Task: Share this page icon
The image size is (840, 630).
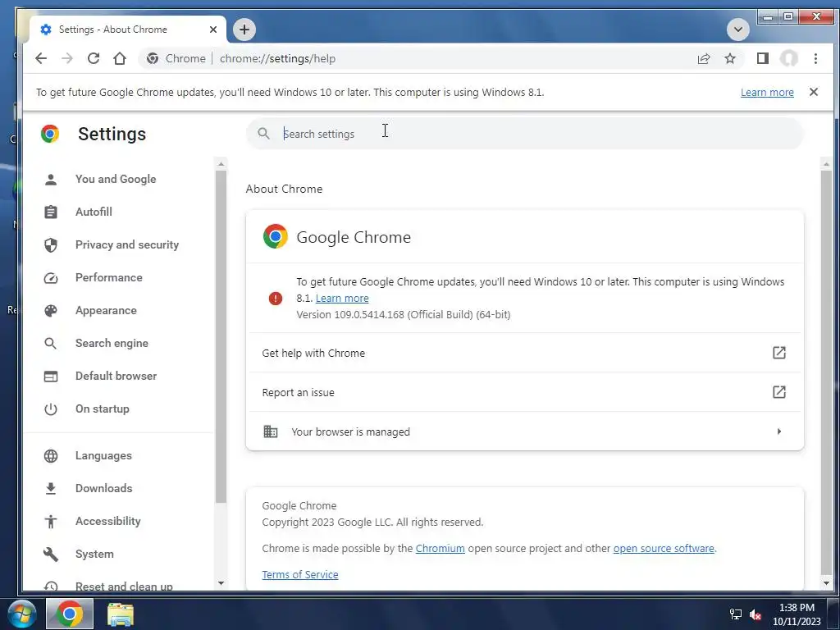Action: point(703,58)
